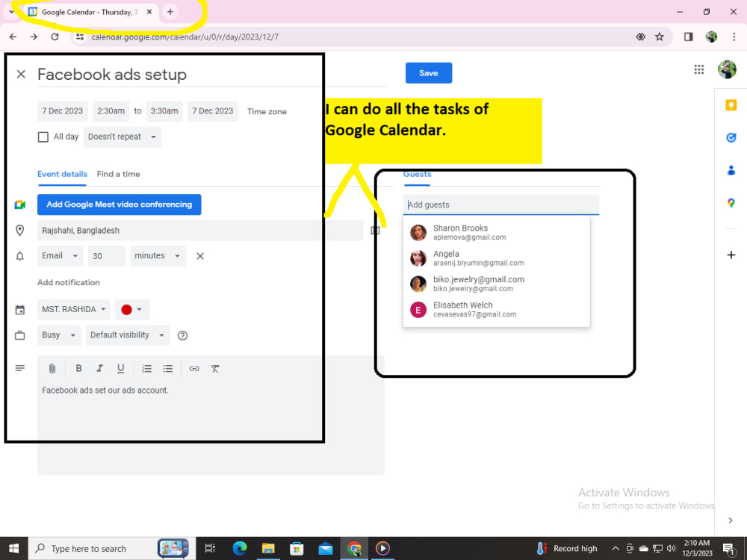
Task: Save the event with Save button
Action: click(x=429, y=73)
